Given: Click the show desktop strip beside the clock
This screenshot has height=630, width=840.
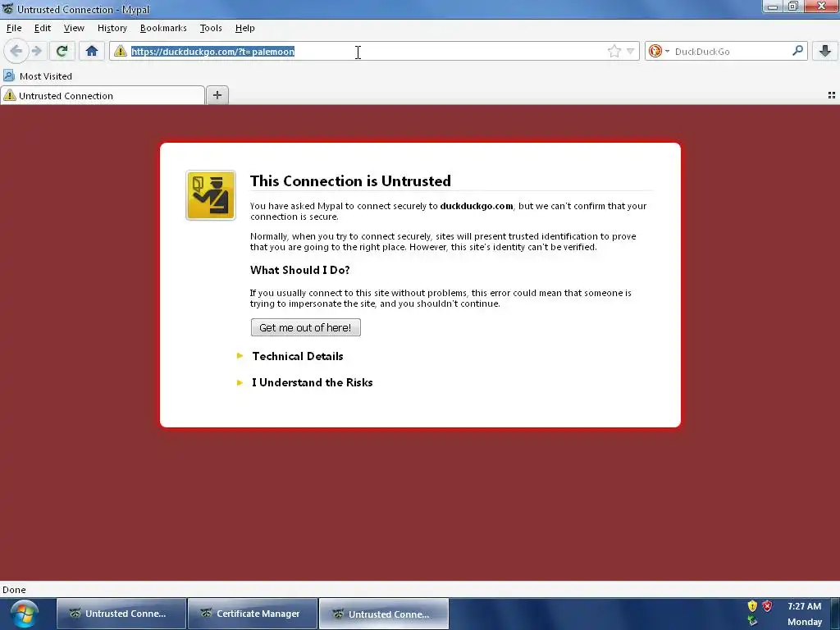Looking at the screenshot, I should (836, 614).
